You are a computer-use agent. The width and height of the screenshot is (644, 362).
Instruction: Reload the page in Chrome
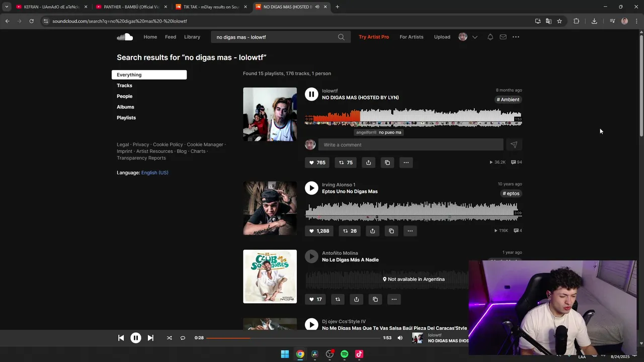click(31, 21)
